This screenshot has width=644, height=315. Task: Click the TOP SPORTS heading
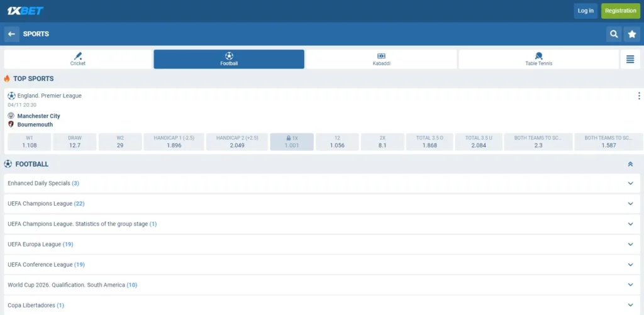pos(33,79)
